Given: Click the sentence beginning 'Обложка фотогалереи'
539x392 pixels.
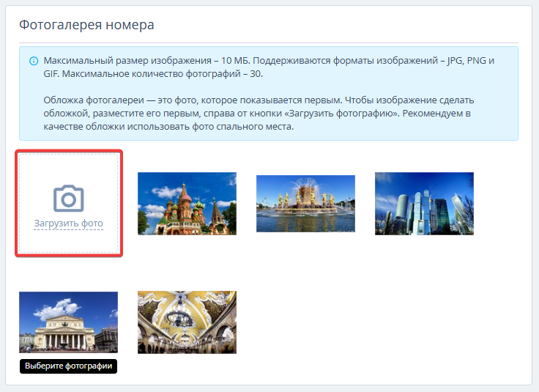Looking at the screenshot, I should click(193, 100).
